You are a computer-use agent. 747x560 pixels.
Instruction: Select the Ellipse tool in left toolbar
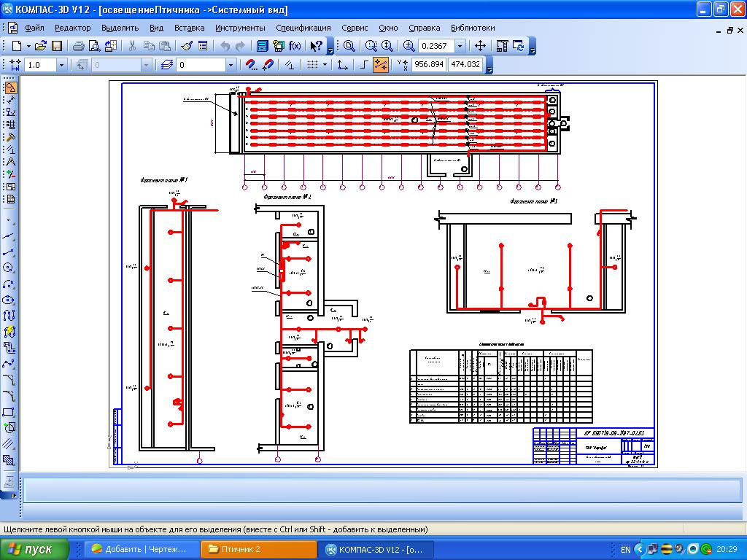click(x=9, y=300)
